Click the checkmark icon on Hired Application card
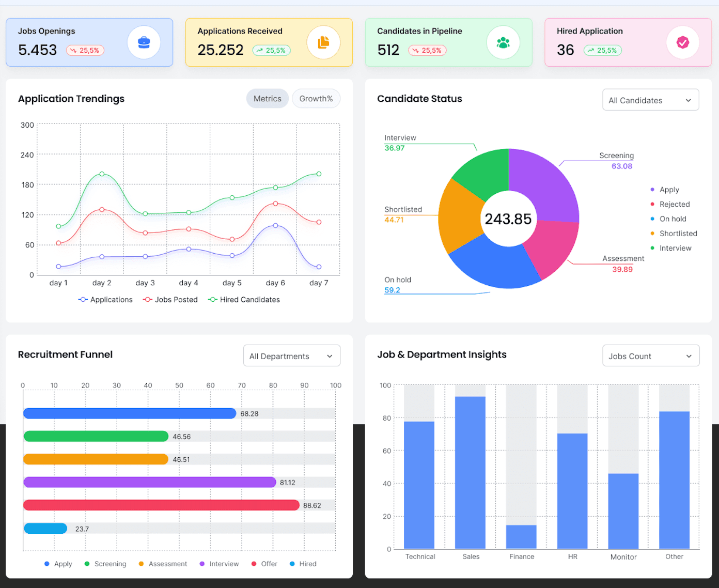719x588 pixels. point(683,42)
